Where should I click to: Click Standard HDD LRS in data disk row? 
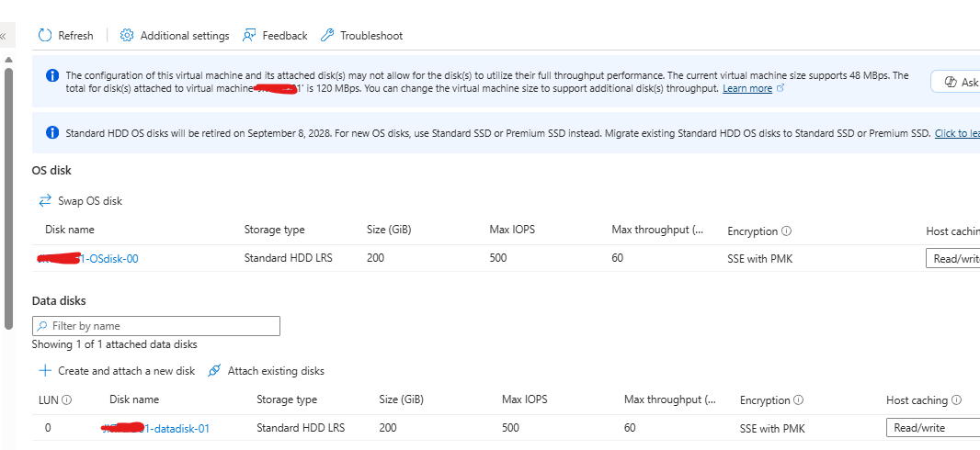[301, 428]
